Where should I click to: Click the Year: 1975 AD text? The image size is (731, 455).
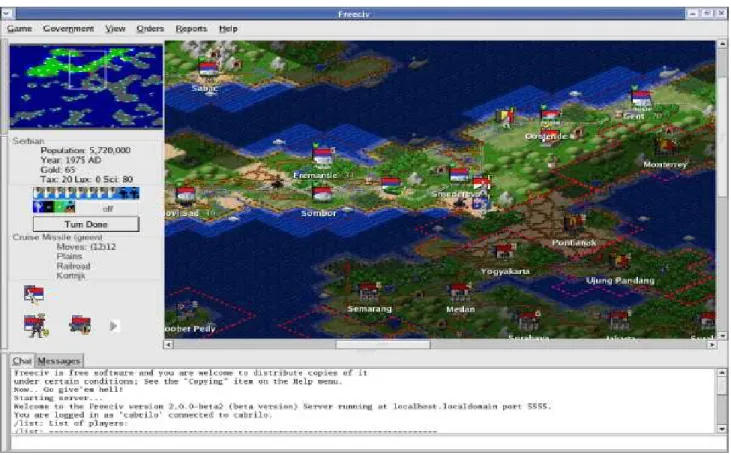click(x=71, y=160)
